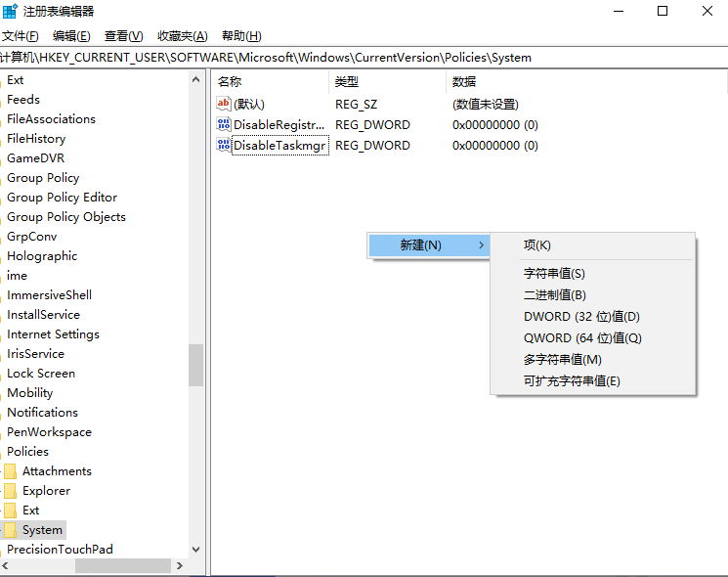
Task: Choose 字符串值(S) from the new submenu
Action: pyautogui.click(x=554, y=274)
